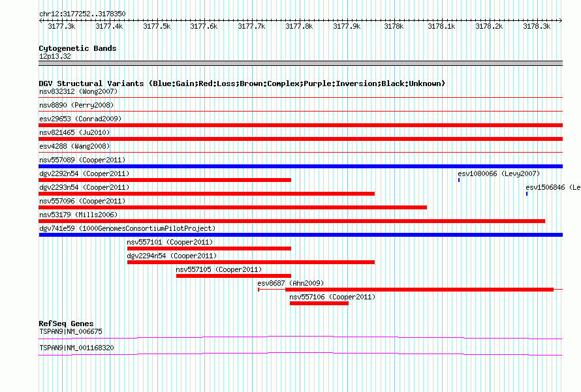Click the red loss bar of nsv557101
This screenshot has height=392, width=581.
coord(209,249)
